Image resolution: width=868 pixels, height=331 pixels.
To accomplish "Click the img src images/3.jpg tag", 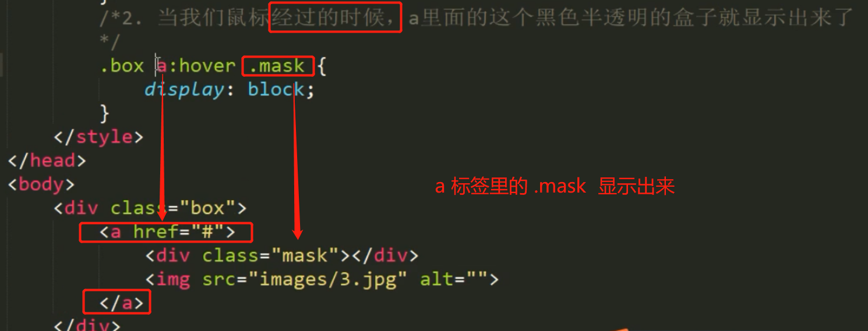I will click(322, 280).
